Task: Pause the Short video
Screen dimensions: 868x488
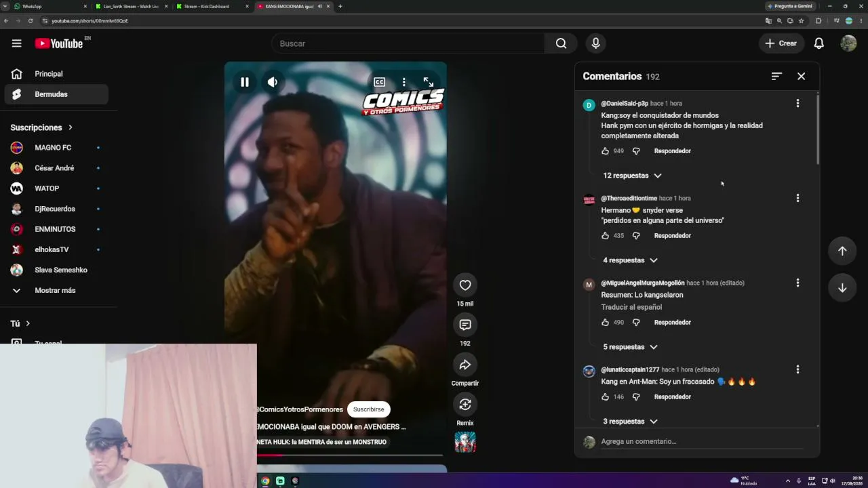Action: (x=245, y=82)
